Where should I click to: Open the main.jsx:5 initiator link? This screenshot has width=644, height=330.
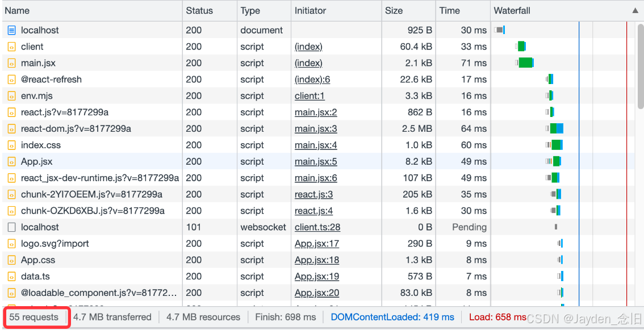click(316, 162)
